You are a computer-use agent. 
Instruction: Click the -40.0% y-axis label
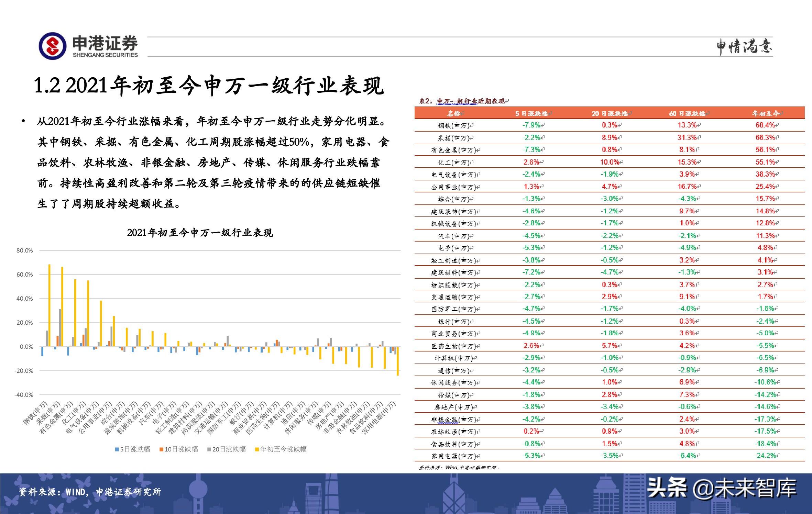[24, 395]
